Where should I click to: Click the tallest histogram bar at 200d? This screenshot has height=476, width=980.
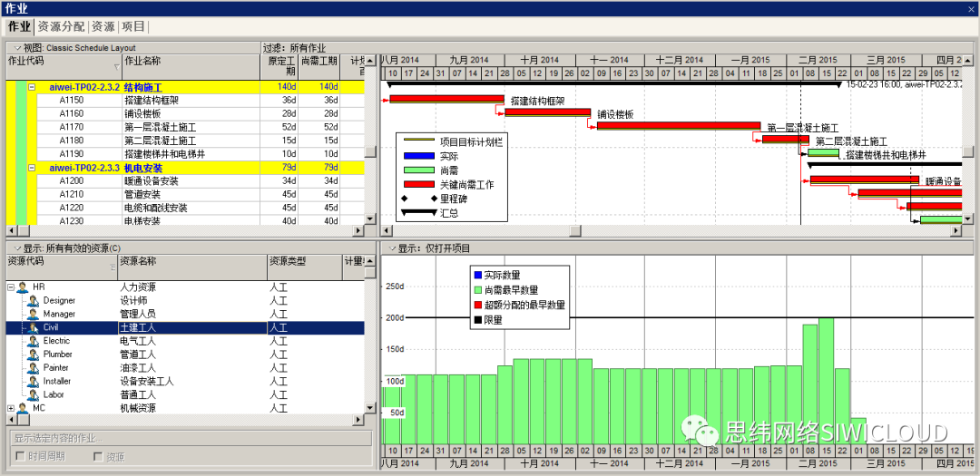coord(827,381)
